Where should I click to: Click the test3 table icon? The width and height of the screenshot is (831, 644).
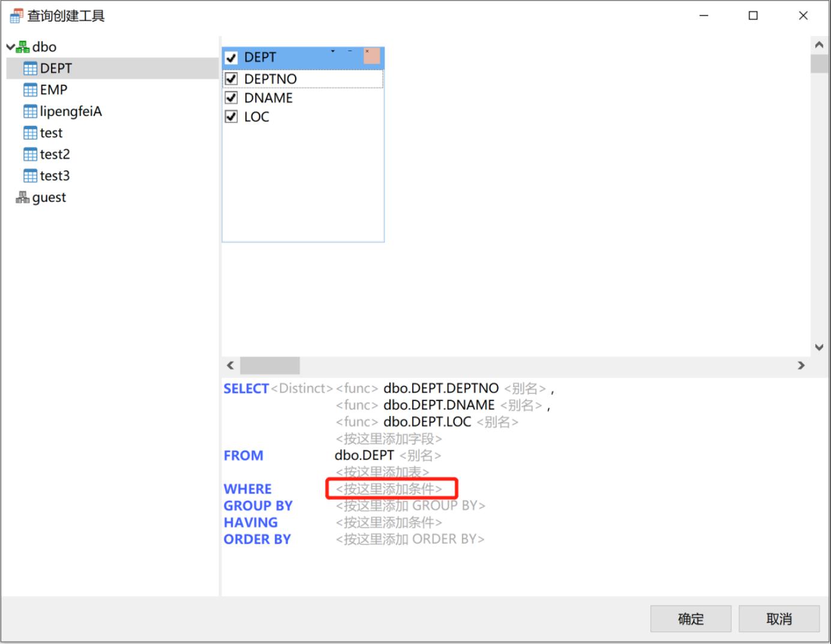pos(30,176)
